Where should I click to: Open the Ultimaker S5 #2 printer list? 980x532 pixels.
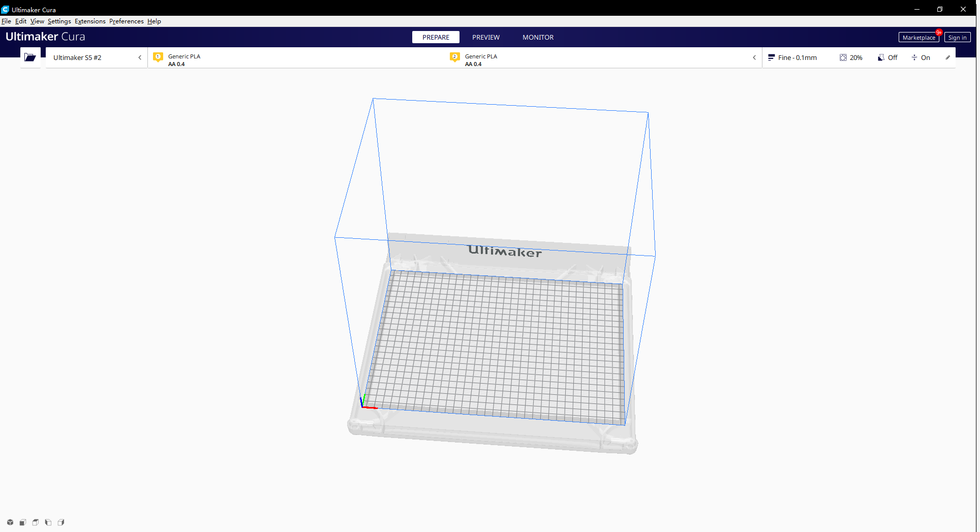click(x=97, y=57)
